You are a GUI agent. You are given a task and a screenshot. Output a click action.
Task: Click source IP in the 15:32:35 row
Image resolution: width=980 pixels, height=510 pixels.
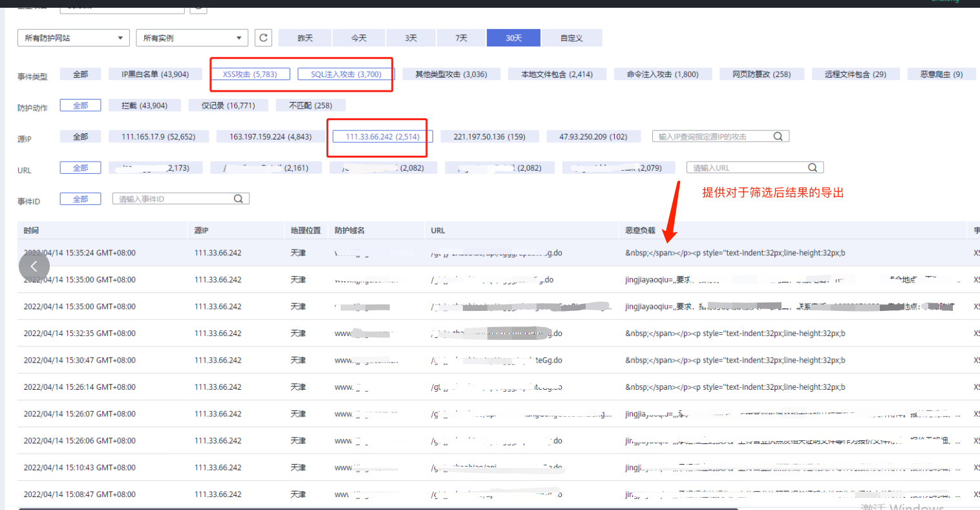(218, 334)
